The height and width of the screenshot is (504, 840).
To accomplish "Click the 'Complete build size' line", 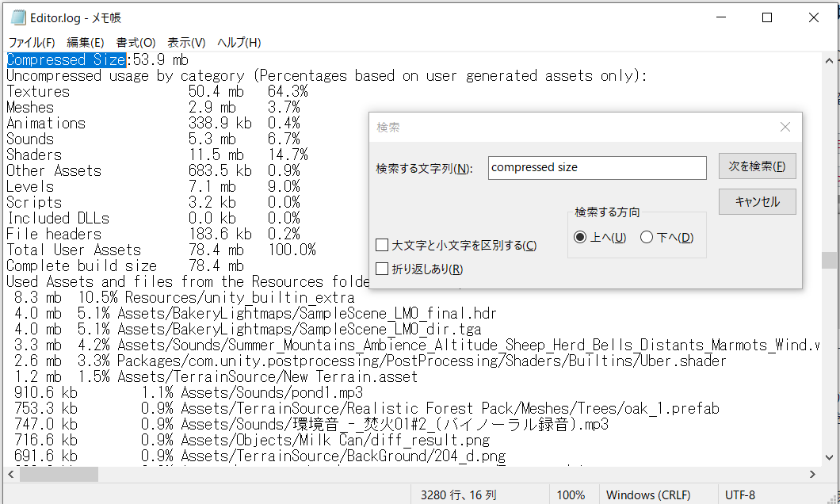I will coord(125,266).
